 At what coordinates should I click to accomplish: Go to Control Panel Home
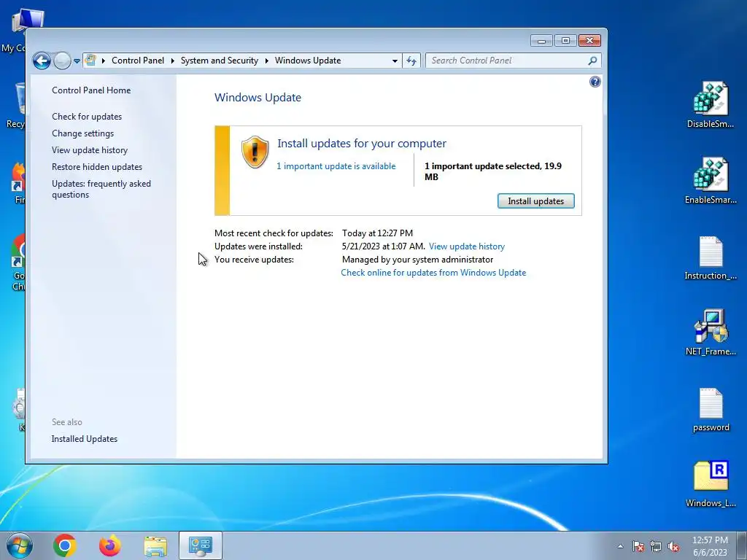[91, 90]
